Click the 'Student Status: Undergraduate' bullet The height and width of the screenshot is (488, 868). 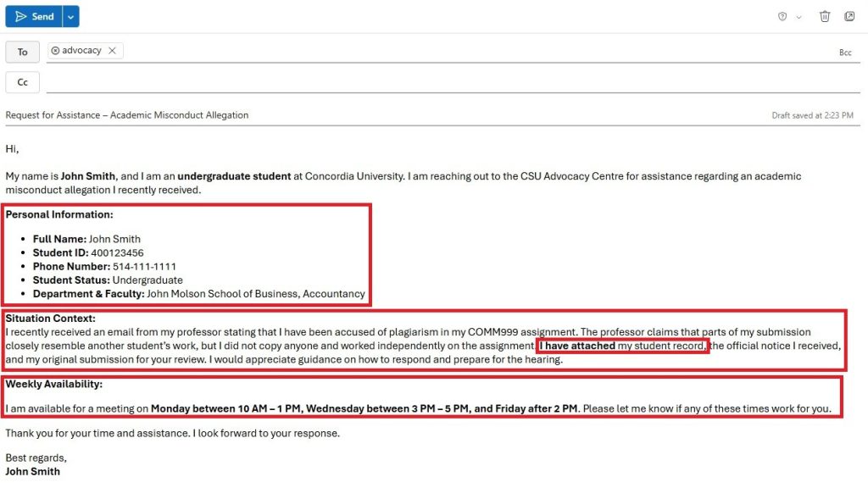coord(108,280)
